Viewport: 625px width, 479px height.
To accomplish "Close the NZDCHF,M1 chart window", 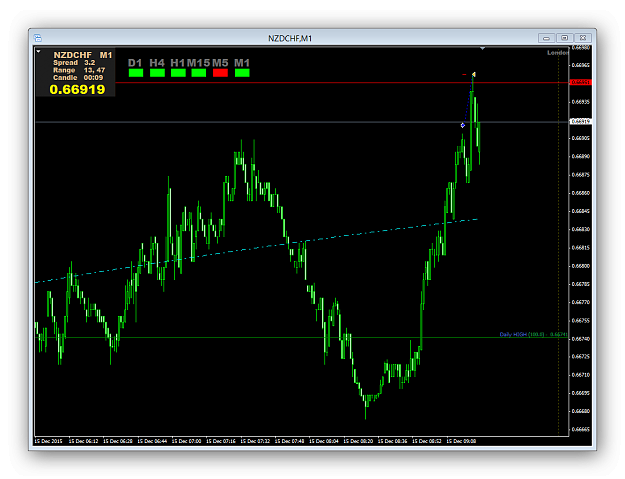I will tap(583, 38).
